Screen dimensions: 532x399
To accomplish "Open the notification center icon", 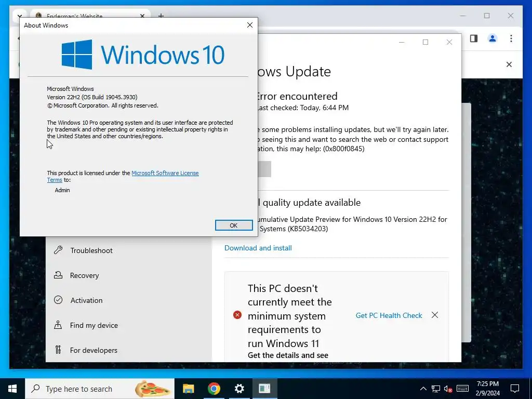I will 515,389.
